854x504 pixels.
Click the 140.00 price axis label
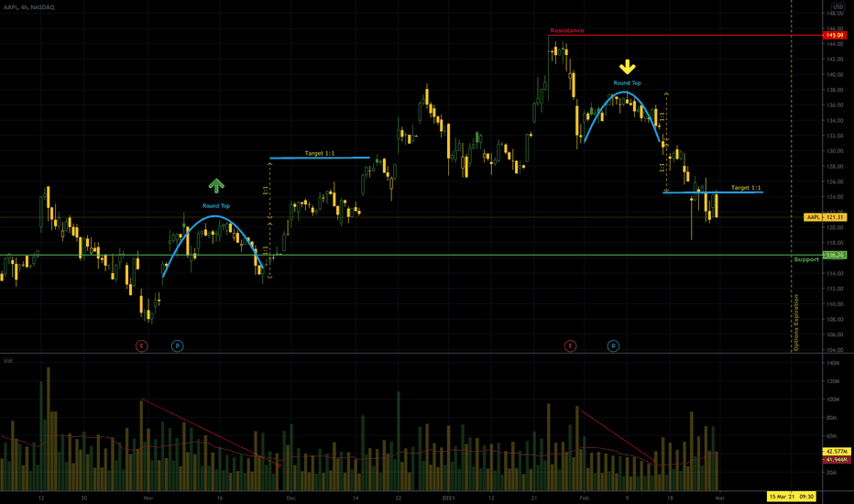[835, 74]
